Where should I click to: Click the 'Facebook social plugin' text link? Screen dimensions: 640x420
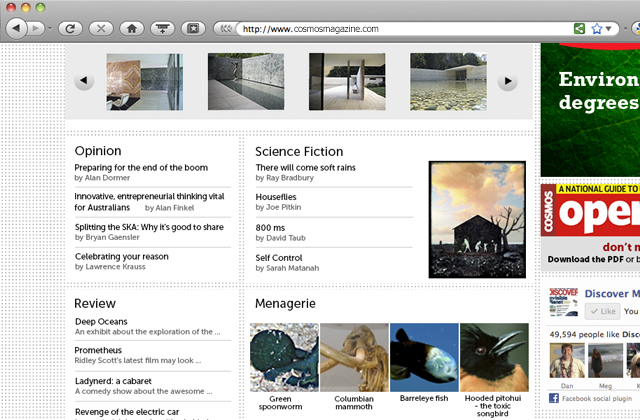[x=597, y=399]
